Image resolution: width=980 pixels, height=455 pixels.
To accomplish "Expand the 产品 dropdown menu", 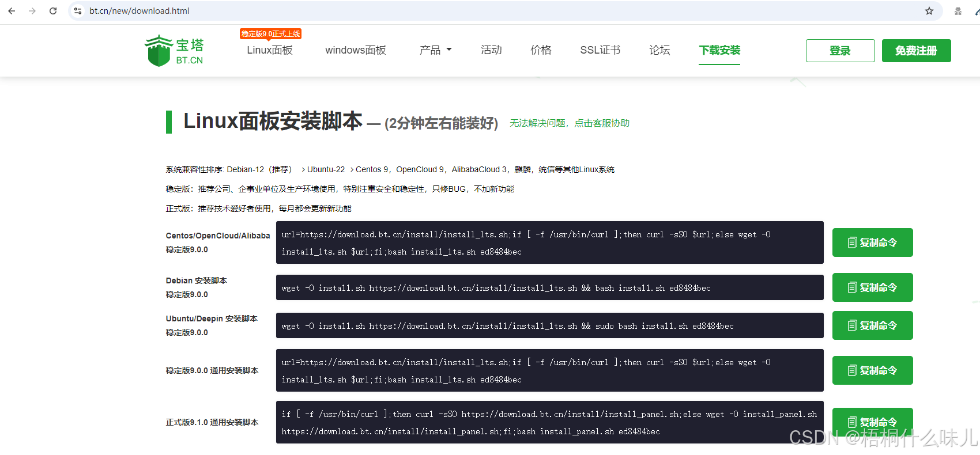I will [436, 50].
